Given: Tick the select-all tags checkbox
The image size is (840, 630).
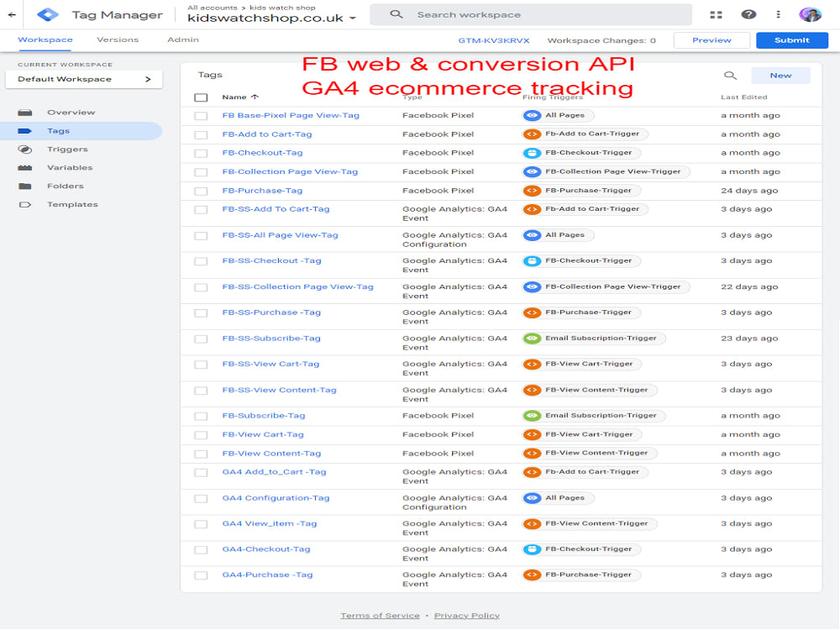Looking at the screenshot, I should [x=201, y=97].
